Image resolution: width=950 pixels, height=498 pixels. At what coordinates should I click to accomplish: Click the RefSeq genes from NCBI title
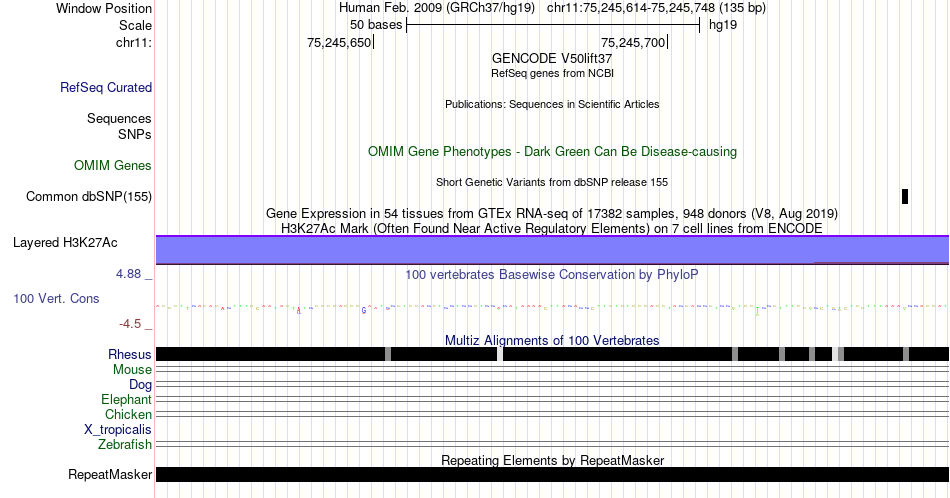[552, 73]
